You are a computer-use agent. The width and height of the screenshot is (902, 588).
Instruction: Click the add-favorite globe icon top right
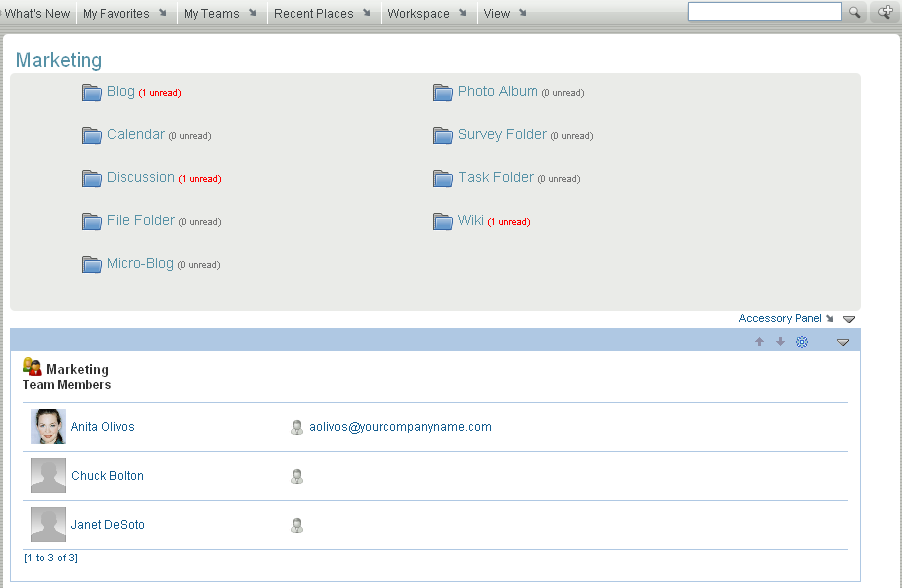click(x=883, y=11)
